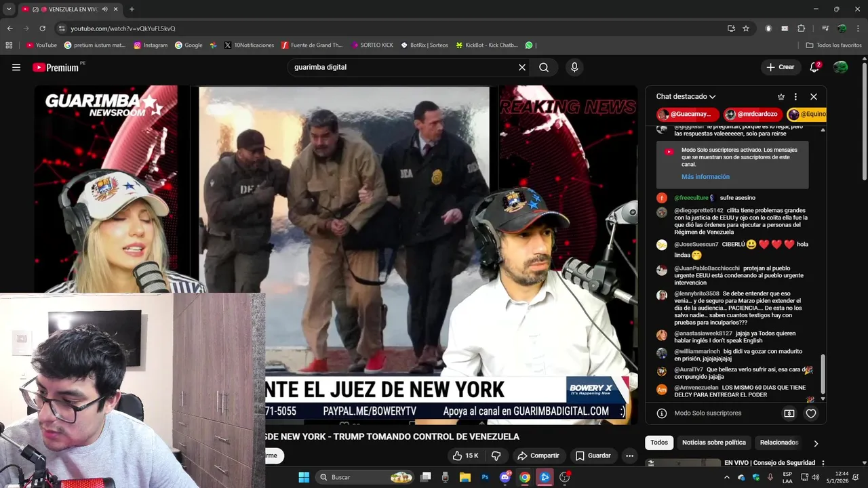Save the video with Guardar
868x488 pixels.
click(593, 455)
